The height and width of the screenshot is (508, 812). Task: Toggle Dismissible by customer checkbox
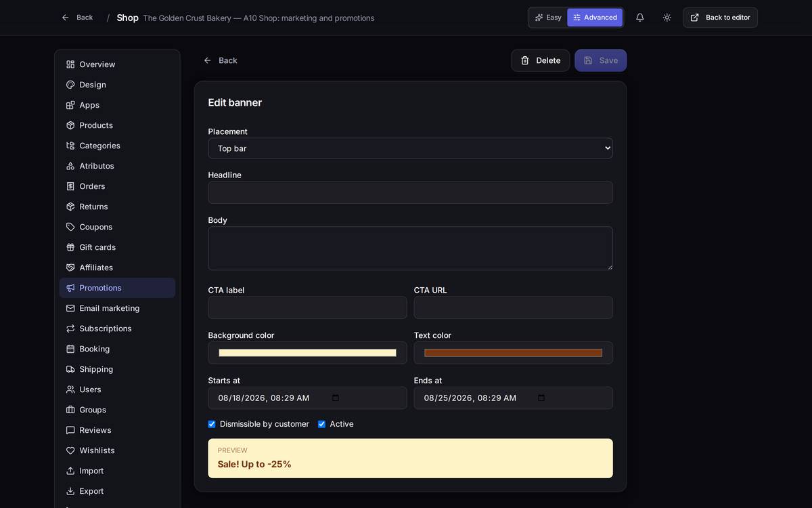(x=212, y=424)
